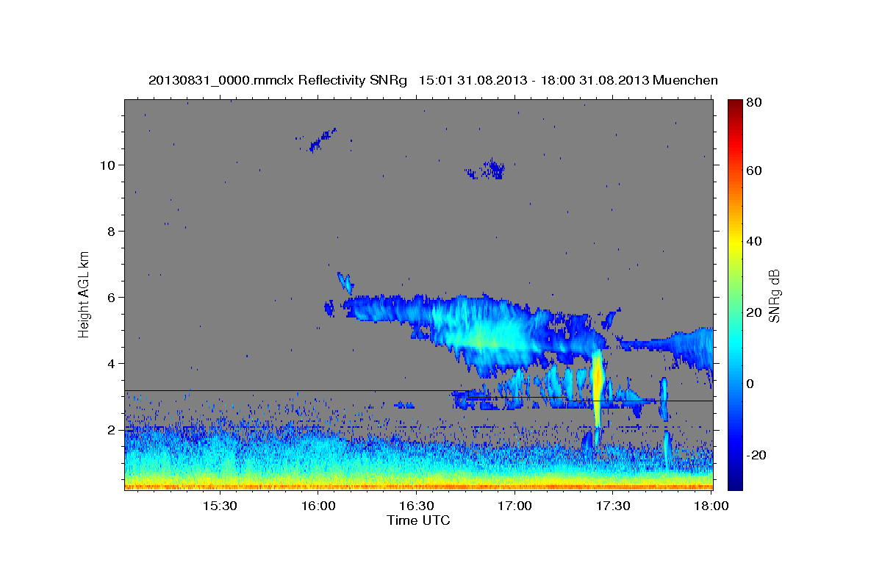Click the height tick label 4
The width and height of the screenshot is (882, 588).
click(x=113, y=363)
